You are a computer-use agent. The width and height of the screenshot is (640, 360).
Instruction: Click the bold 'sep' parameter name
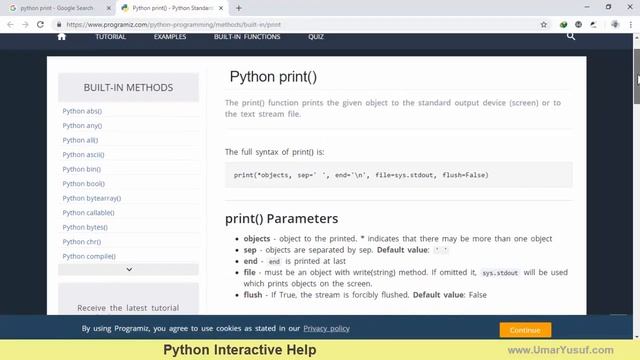(x=250, y=250)
